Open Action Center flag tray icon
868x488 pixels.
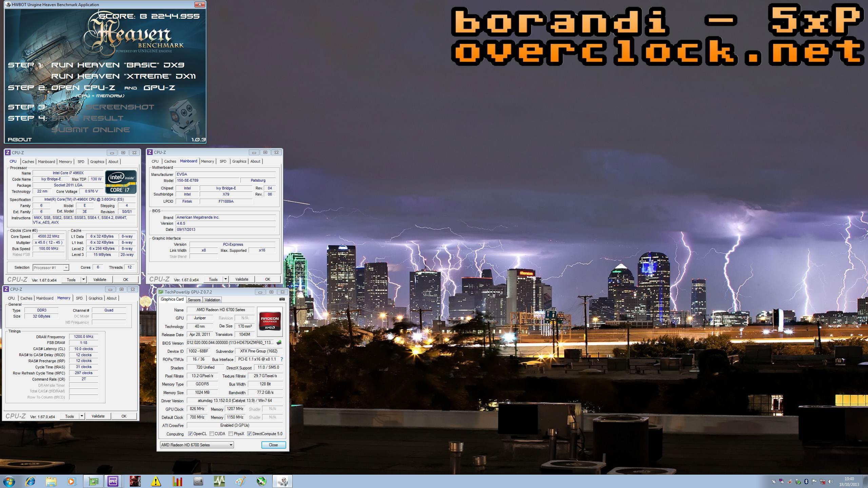pos(814,482)
